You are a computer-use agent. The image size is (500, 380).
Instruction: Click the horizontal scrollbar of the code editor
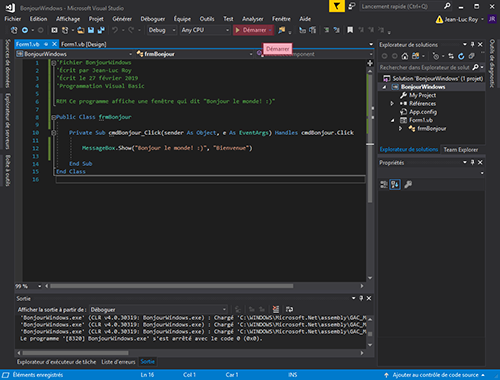[x=172, y=286]
